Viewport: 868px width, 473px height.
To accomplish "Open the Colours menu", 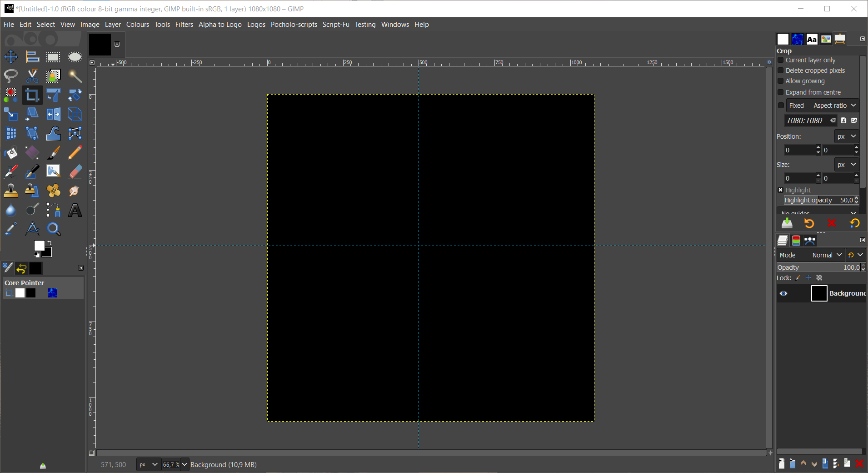I will (x=138, y=25).
